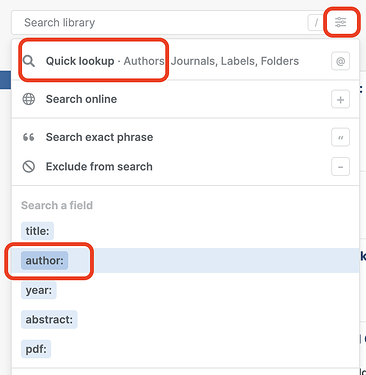Open the search filter options icon
366x375 pixels.
coord(340,22)
